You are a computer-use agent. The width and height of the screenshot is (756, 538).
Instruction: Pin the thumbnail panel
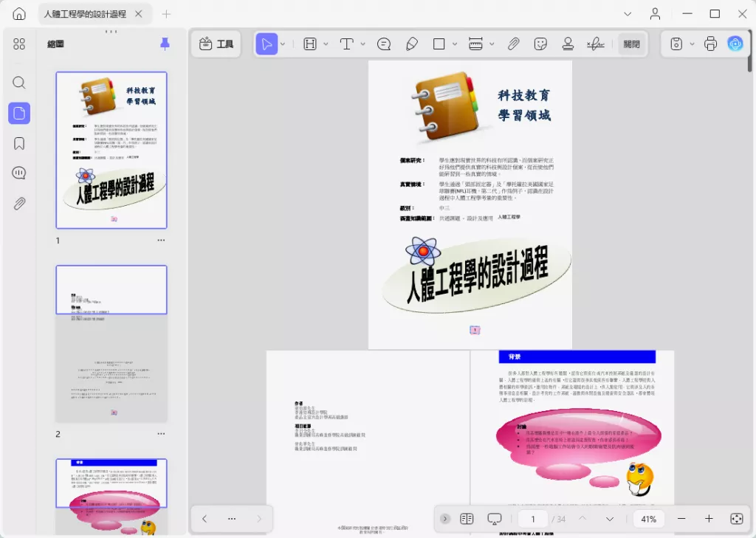tap(165, 44)
